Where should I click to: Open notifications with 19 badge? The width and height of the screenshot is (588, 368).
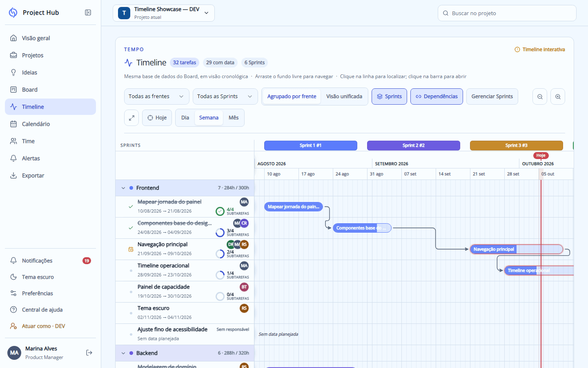point(50,260)
